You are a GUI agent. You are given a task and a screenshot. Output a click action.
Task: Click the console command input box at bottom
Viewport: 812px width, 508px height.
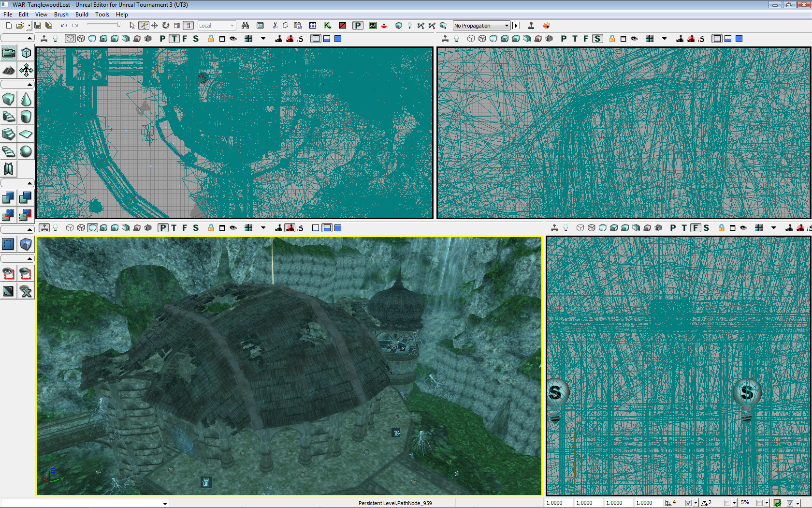click(x=85, y=503)
